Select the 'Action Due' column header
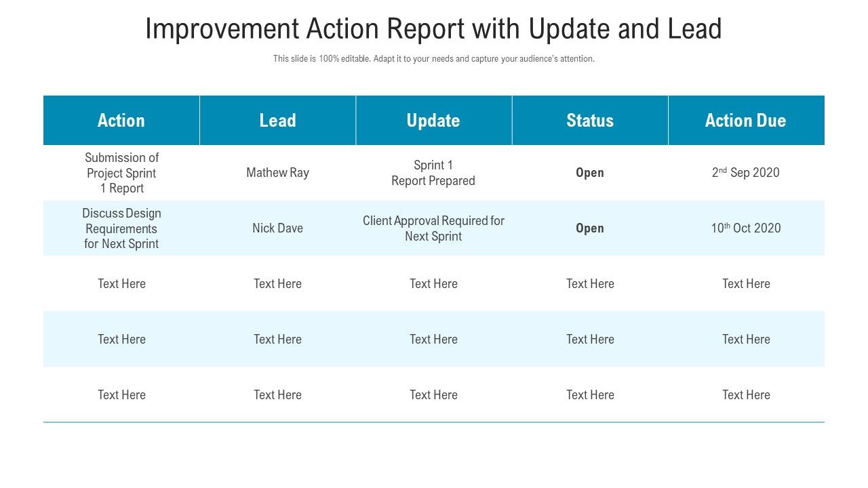Viewport: 868px width, 488px height. tap(746, 120)
